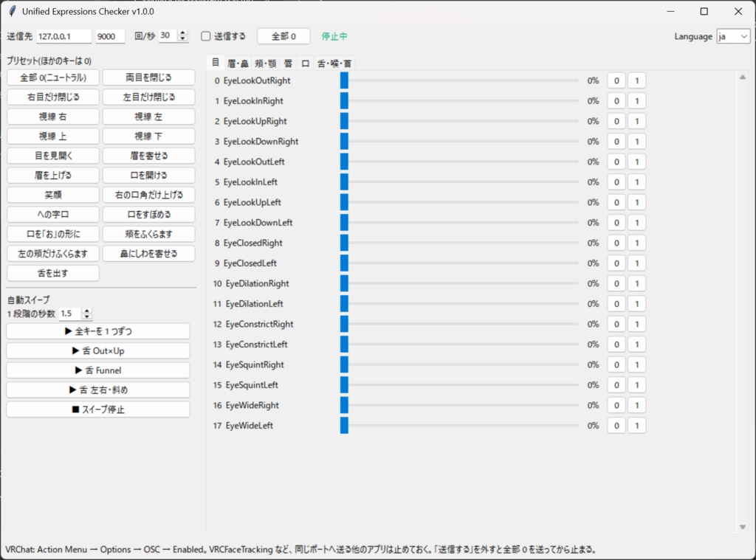Set EyeWideRight to 0
Screen dimensions: 756x560
pyautogui.click(x=616, y=405)
